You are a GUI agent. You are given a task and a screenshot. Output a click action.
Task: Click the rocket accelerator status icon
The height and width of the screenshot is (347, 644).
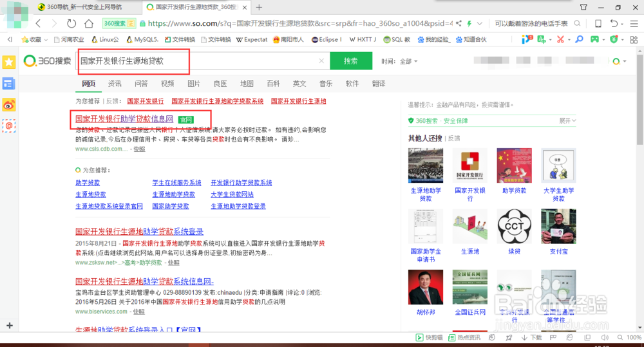509,337
